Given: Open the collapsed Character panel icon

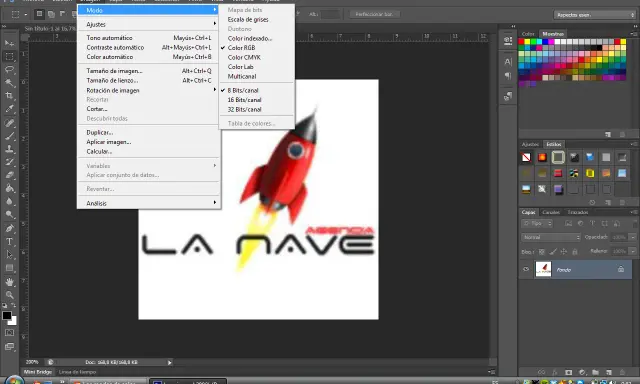Looking at the screenshot, I should coord(508,62).
